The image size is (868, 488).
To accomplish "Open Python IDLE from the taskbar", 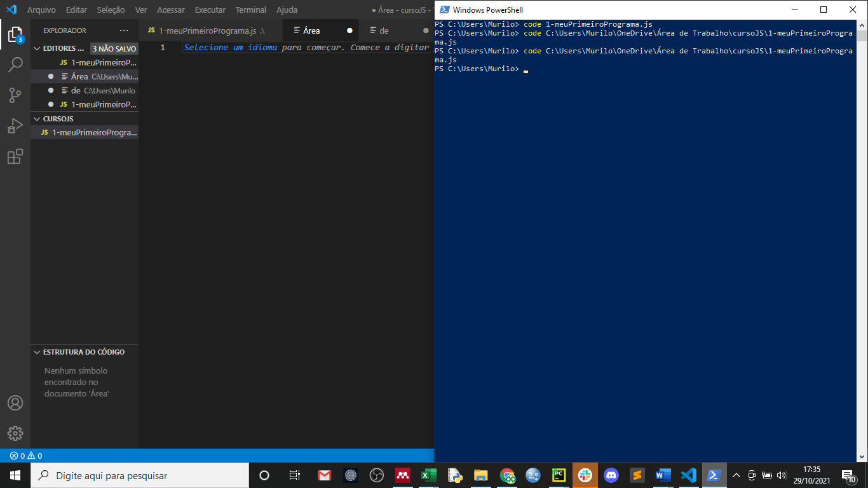I will click(454, 475).
